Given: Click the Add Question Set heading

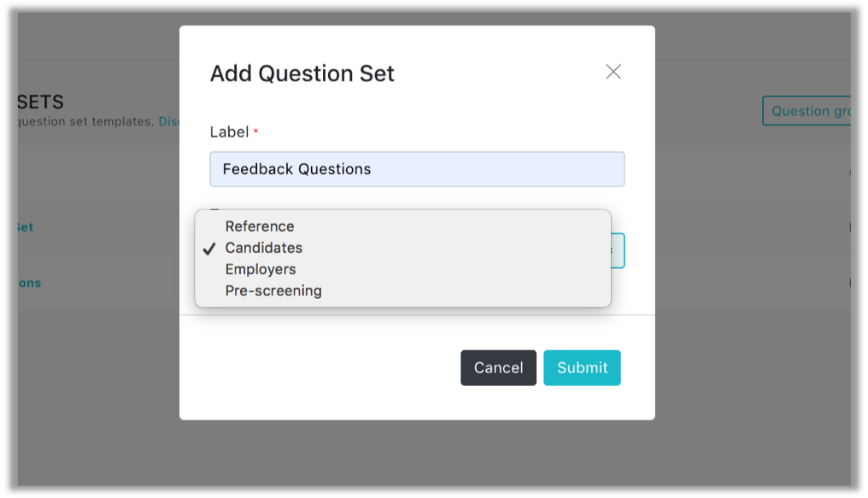Looking at the screenshot, I should 302,73.
